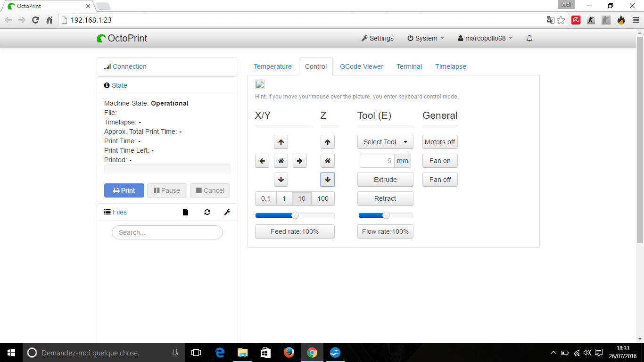Viewport: 644px width, 362px height.
Task: Open Windows Store from taskbar
Action: coord(266,353)
